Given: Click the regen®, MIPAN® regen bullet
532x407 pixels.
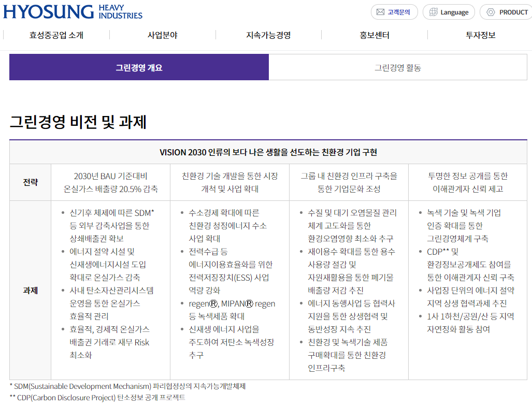Looking at the screenshot, I should point(232,310).
